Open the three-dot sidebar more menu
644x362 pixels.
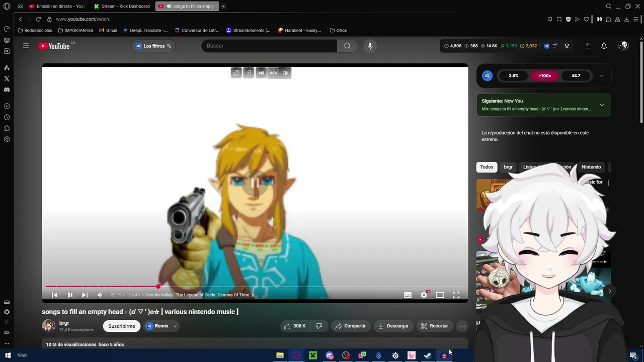click(x=7, y=344)
